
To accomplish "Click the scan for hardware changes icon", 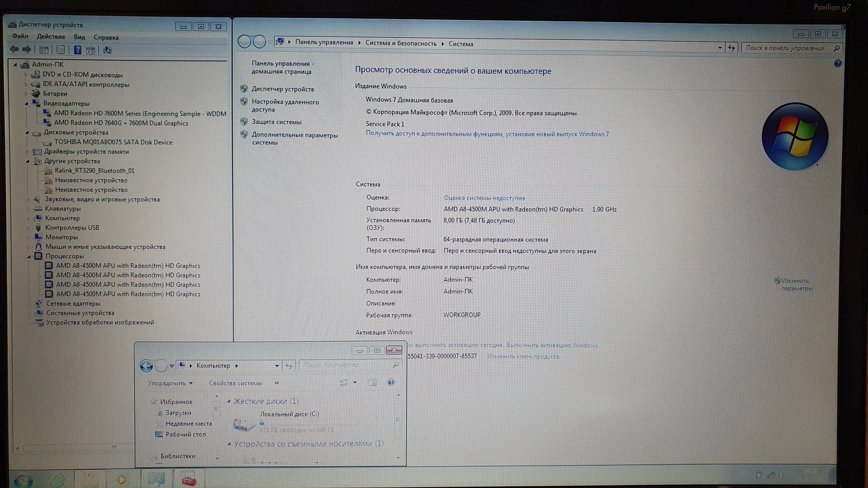I will [x=107, y=50].
